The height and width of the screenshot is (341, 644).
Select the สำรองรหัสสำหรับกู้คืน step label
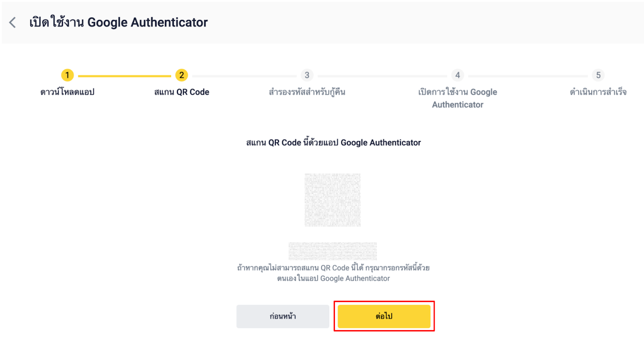(x=307, y=92)
